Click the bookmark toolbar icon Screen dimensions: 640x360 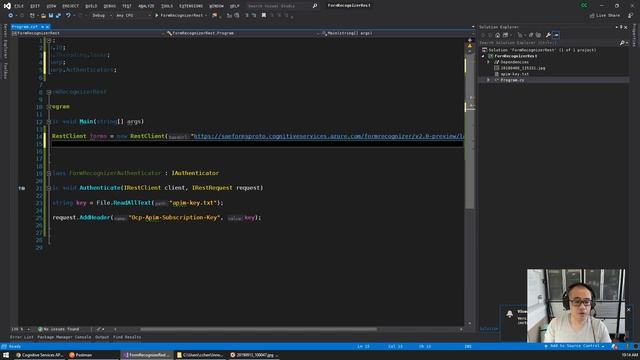(264, 16)
